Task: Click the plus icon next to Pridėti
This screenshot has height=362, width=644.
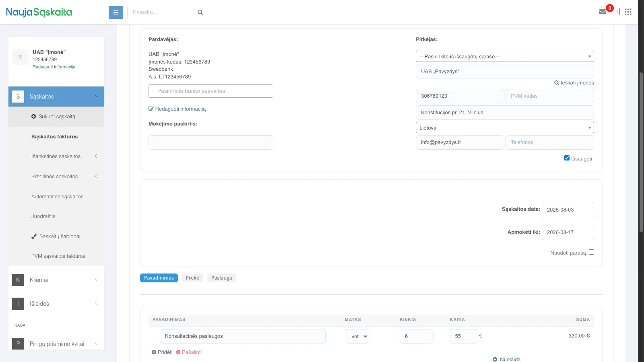Action: 154,352
